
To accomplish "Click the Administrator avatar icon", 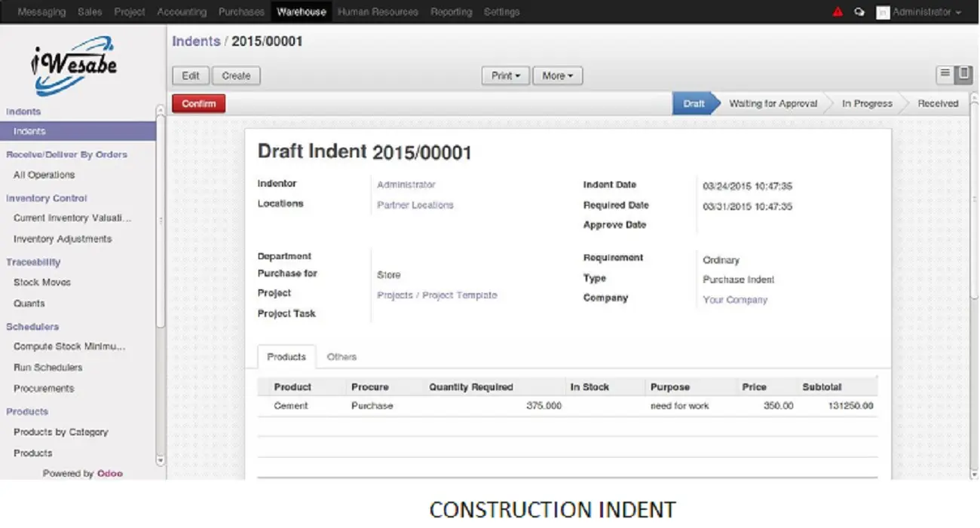I will pyautogui.click(x=882, y=13).
